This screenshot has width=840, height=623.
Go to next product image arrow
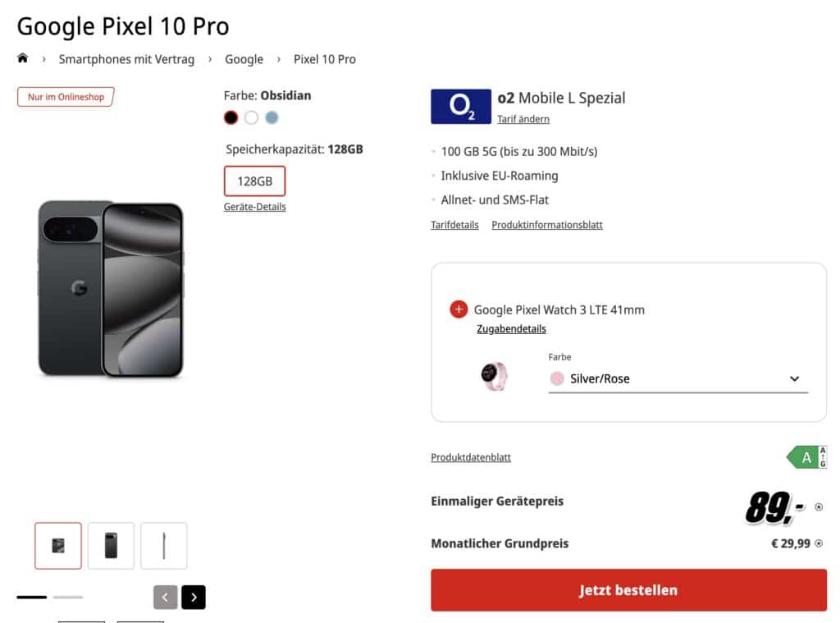click(x=194, y=598)
